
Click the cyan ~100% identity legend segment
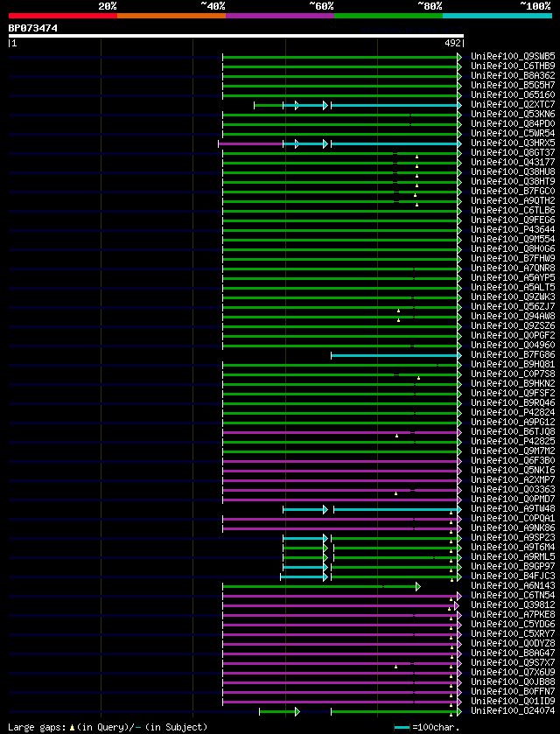(497, 16)
